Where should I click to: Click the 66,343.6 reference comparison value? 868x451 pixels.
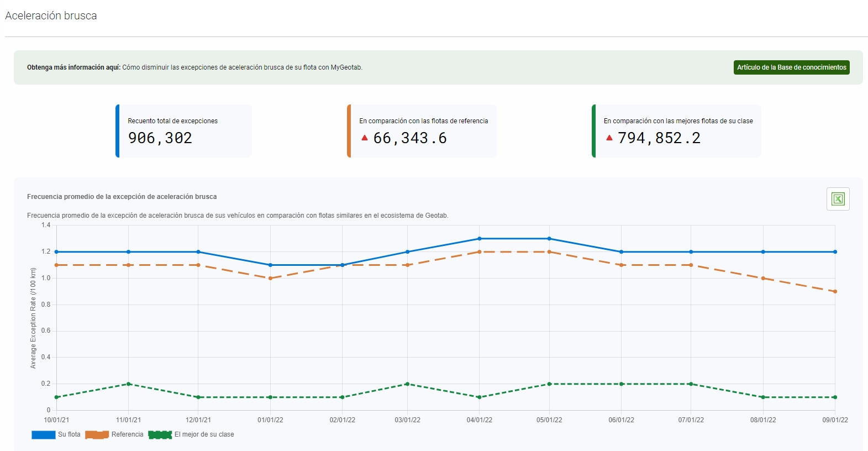pos(410,138)
